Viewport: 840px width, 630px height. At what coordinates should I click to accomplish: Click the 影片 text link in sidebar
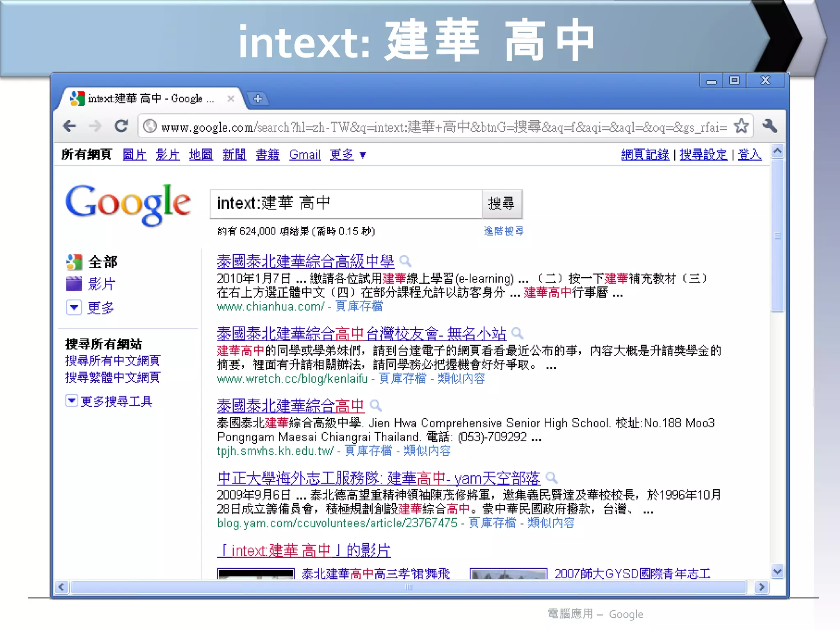(x=102, y=284)
